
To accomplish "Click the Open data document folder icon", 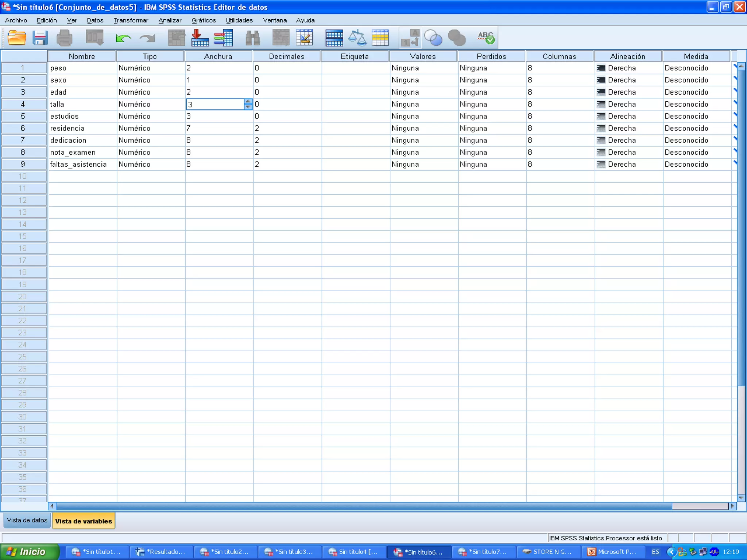I will (x=17, y=38).
